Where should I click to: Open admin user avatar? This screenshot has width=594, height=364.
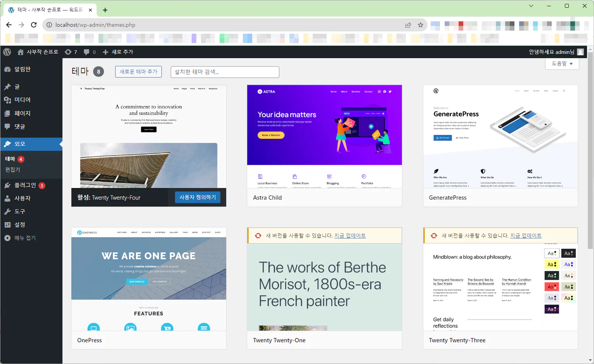[x=580, y=52]
